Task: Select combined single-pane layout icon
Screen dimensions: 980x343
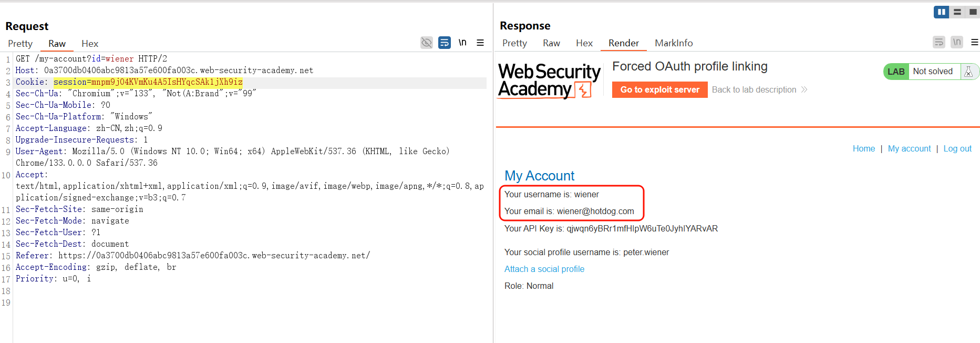Action: click(973, 12)
